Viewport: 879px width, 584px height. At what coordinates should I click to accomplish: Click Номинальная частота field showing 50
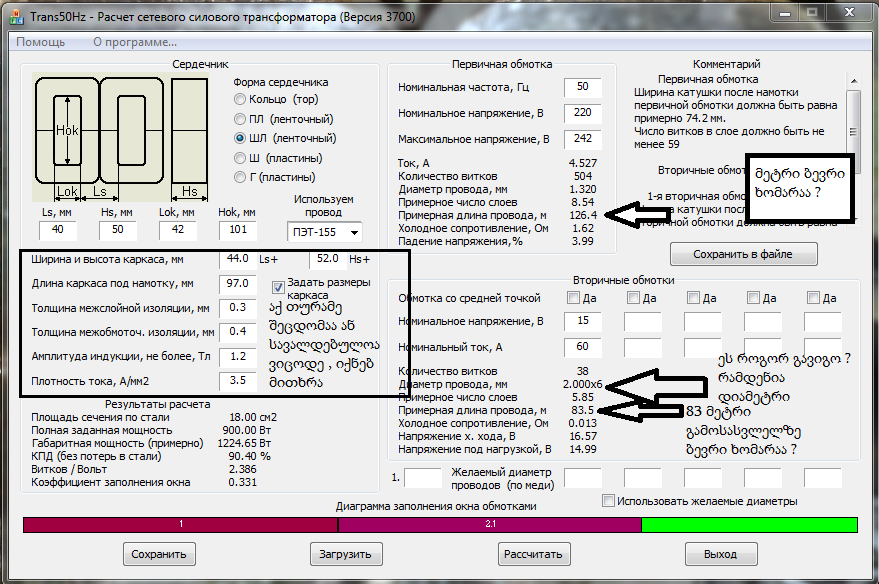[x=582, y=87]
